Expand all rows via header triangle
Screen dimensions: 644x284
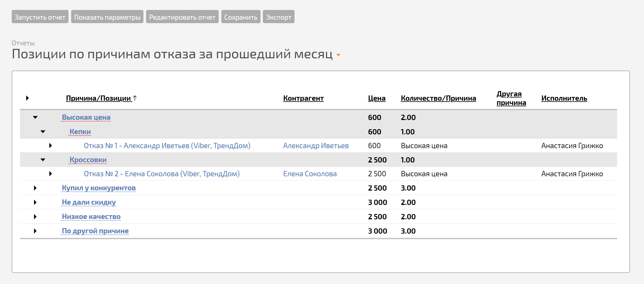[x=27, y=98]
